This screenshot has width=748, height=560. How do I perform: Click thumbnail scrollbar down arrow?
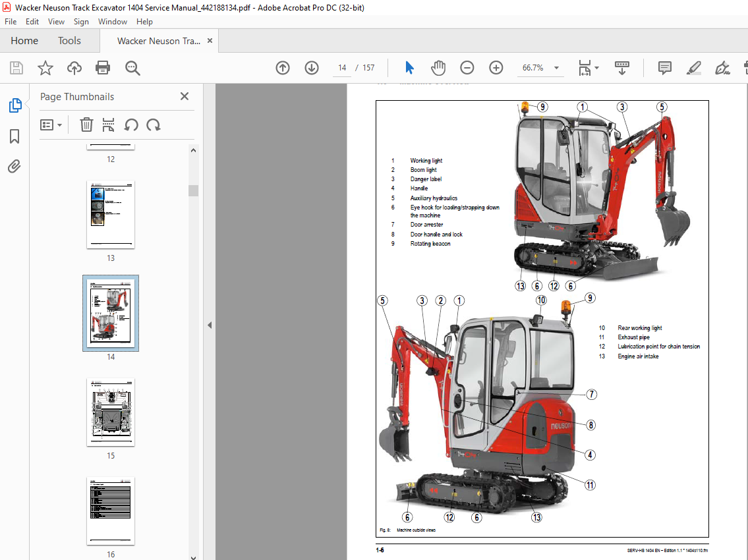(193, 557)
